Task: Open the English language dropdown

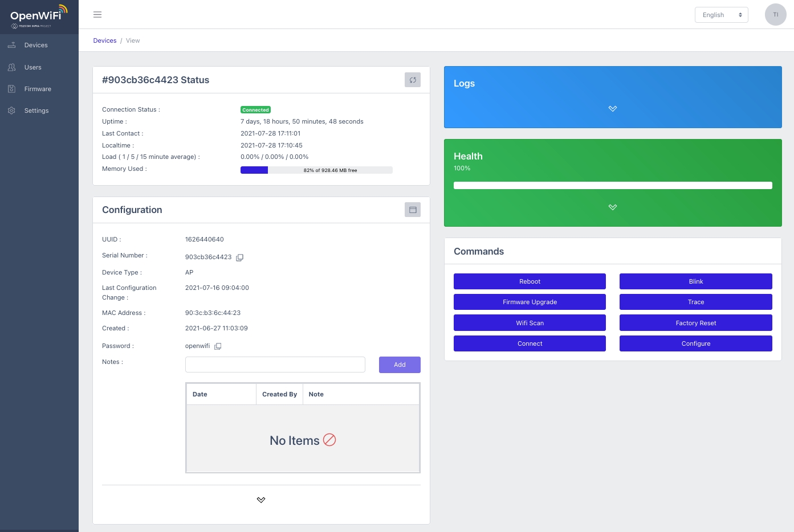Action: click(x=721, y=15)
